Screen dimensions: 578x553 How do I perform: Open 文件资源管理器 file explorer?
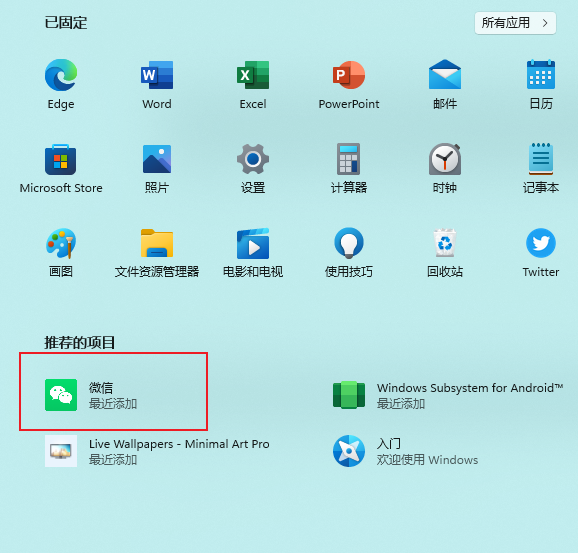pos(157,243)
